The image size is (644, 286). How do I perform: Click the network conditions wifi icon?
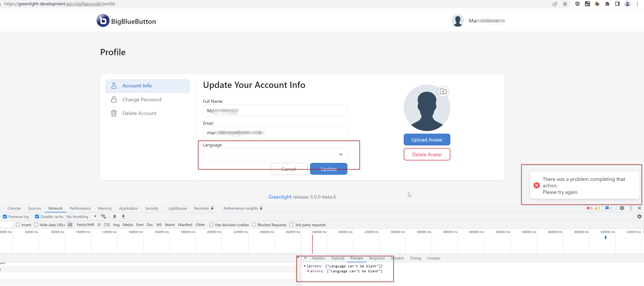coord(103,217)
